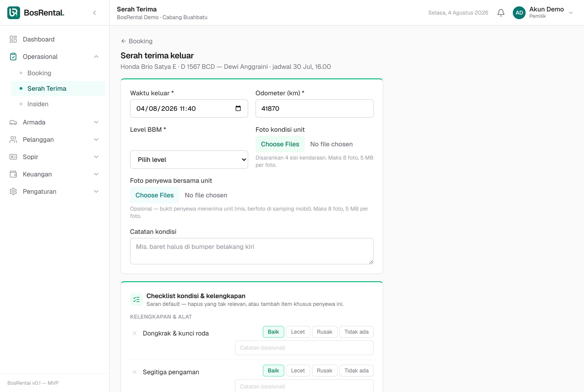Image resolution: width=584 pixels, height=392 pixels.
Task: Go to Dashboard menu item
Action: pos(55,39)
